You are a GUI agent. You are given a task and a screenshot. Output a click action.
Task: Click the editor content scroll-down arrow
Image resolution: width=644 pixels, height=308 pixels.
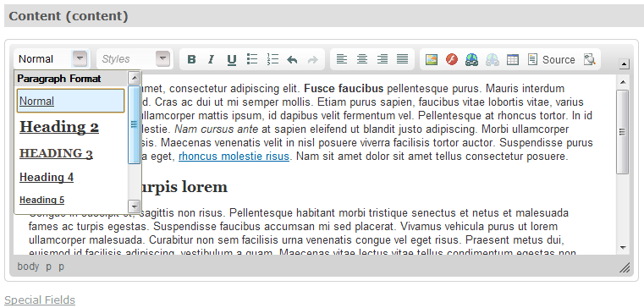(623, 248)
